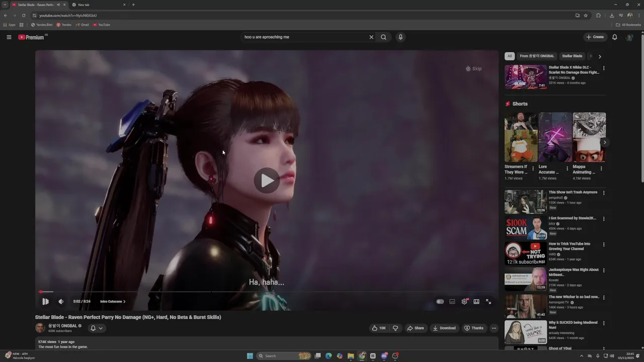This screenshot has height=362, width=644.
Task: Open the All Bookmarks folder
Action: click(628, 25)
